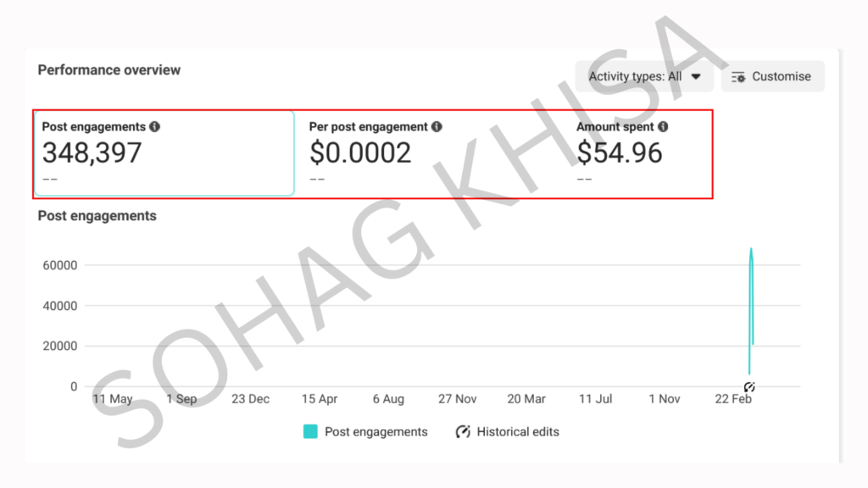Click the 40000 y-axis label

point(60,306)
